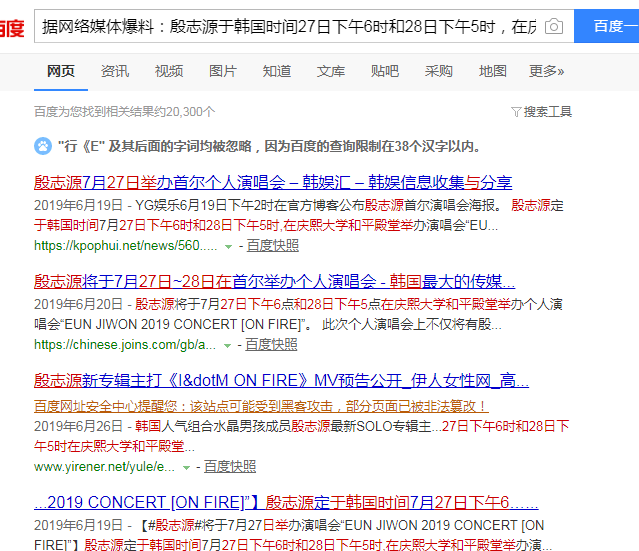639x551 pixels.
Task: Expand dropdown arrow next to yirener.net URL
Action: tap(186, 467)
